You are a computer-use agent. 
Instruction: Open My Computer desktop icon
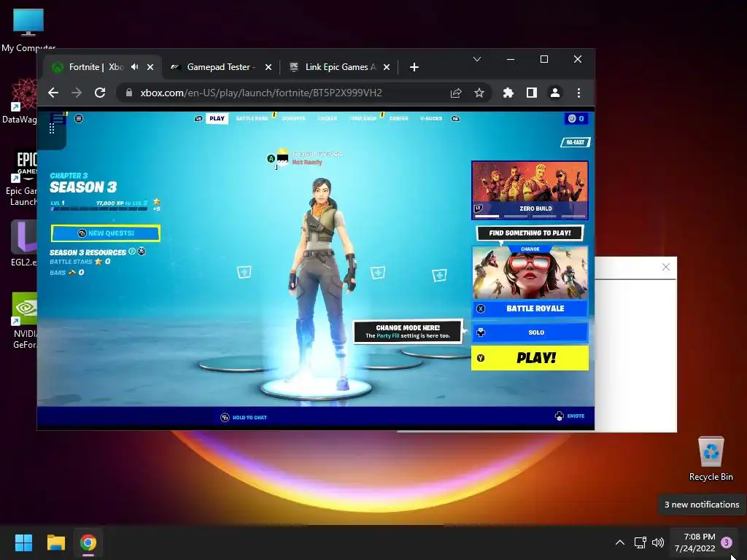(x=28, y=29)
